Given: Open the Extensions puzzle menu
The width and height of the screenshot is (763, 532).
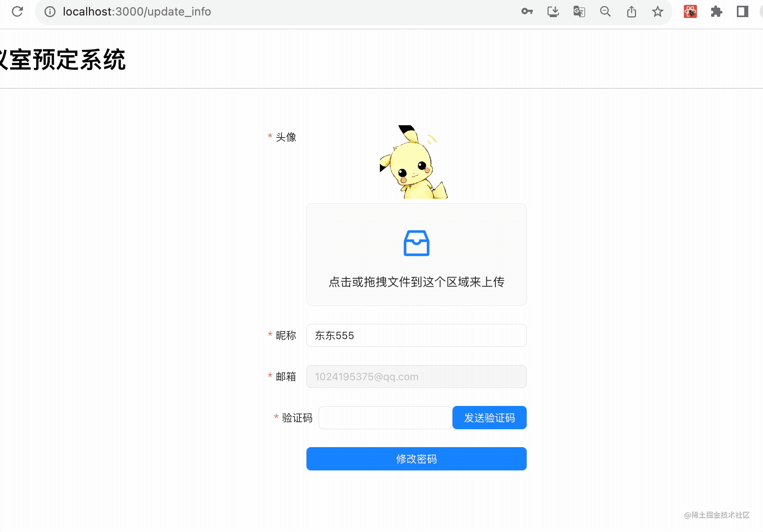Looking at the screenshot, I should click(x=716, y=11).
